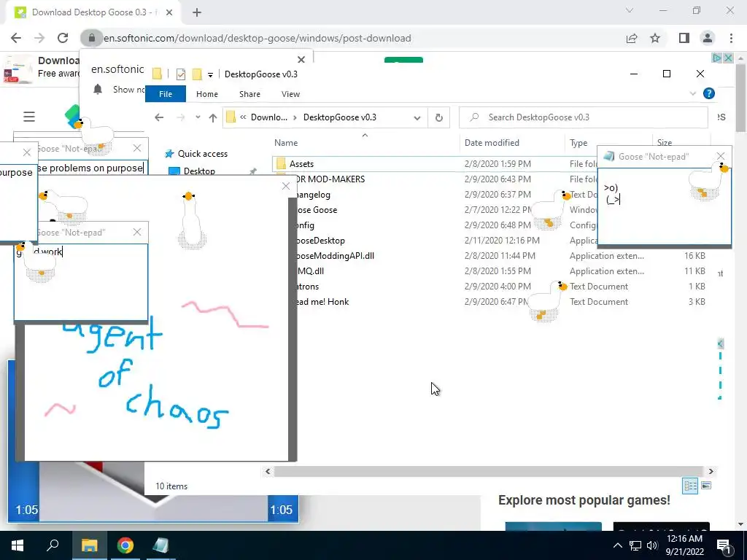Click the Up one level arrow in Explorer
The height and width of the screenshot is (560, 747).
click(x=212, y=117)
